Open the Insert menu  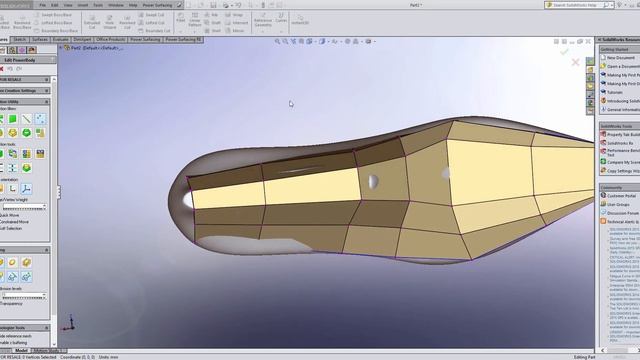pos(82,5)
